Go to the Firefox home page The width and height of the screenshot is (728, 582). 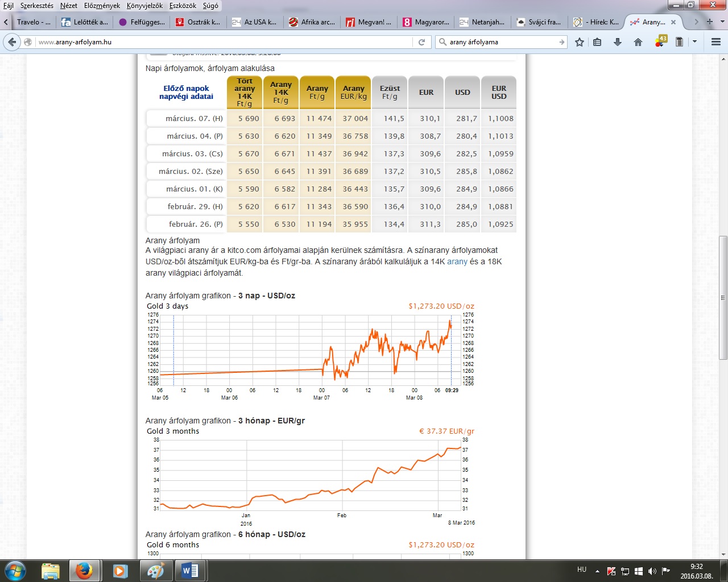(x=638, y=42)
